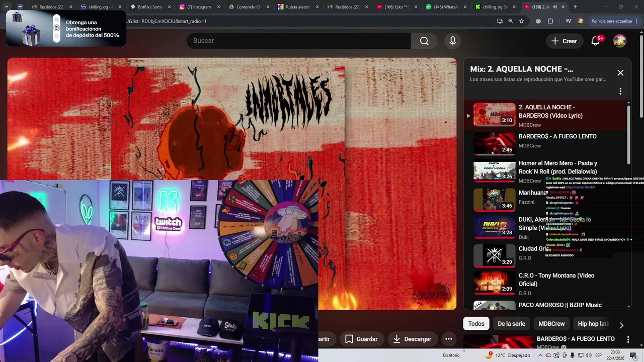This screenshot has width=644, height=362.
Task: Play Ciudad Gris by C.R.O
Action: [x=546, y=255]
